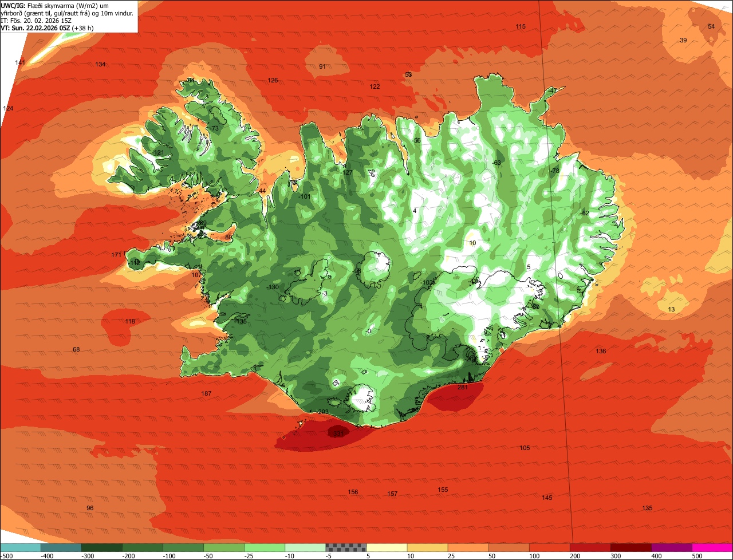Click the 115 value at the top
The height and width of the screenshot is (560, 733).
tap(520, 27)
